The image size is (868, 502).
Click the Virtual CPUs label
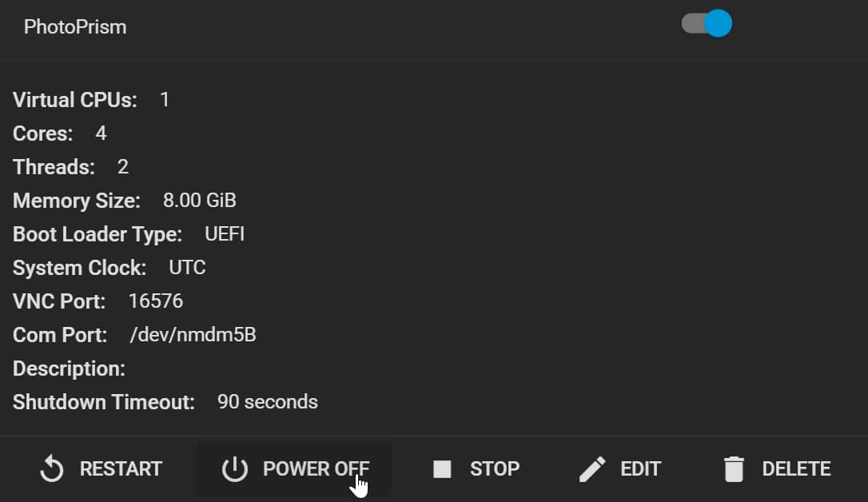[x=75, y=100]
